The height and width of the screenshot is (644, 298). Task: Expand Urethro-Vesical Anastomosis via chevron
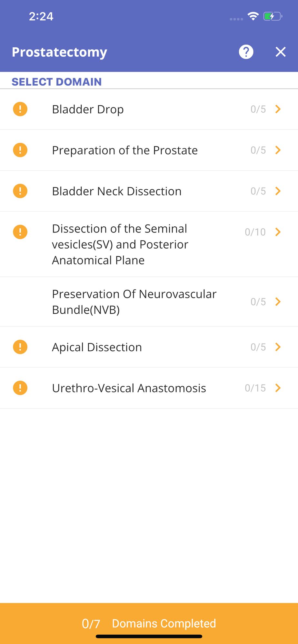point(278,388)
